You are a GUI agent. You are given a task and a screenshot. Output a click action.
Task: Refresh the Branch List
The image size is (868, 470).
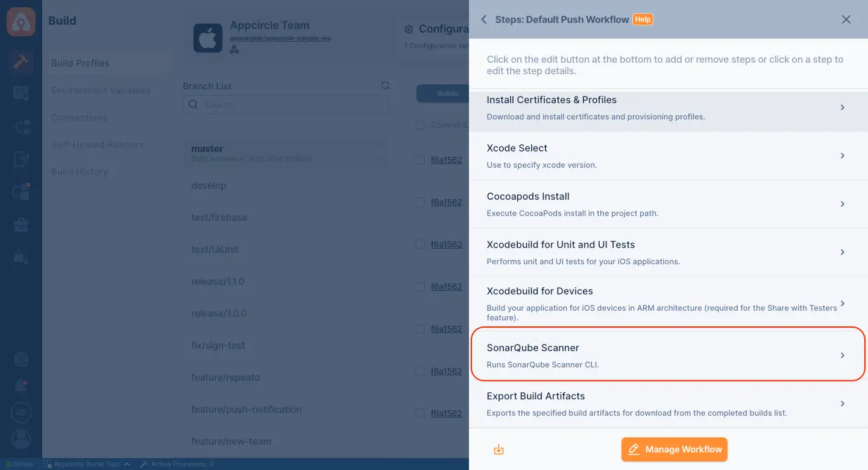pos(385,86)
